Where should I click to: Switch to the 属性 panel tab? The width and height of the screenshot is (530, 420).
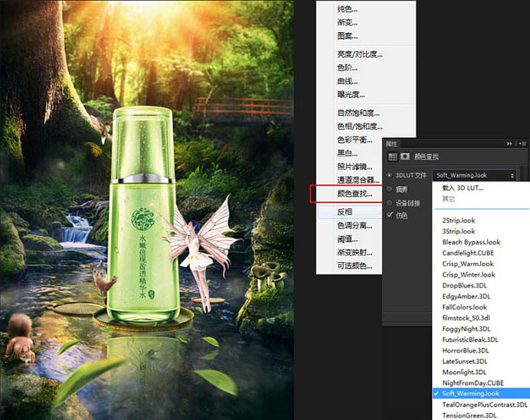(391, 143)
